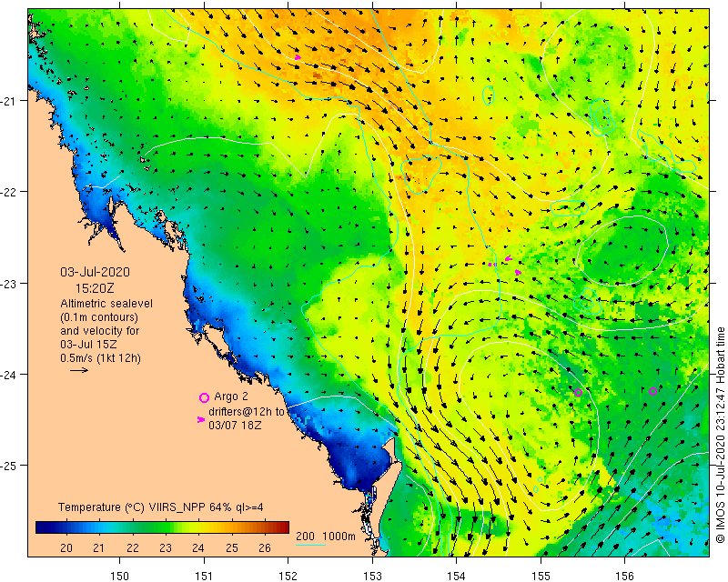Click the longitude axis label '153'
The image size is (728, 582).
(372, 576)
